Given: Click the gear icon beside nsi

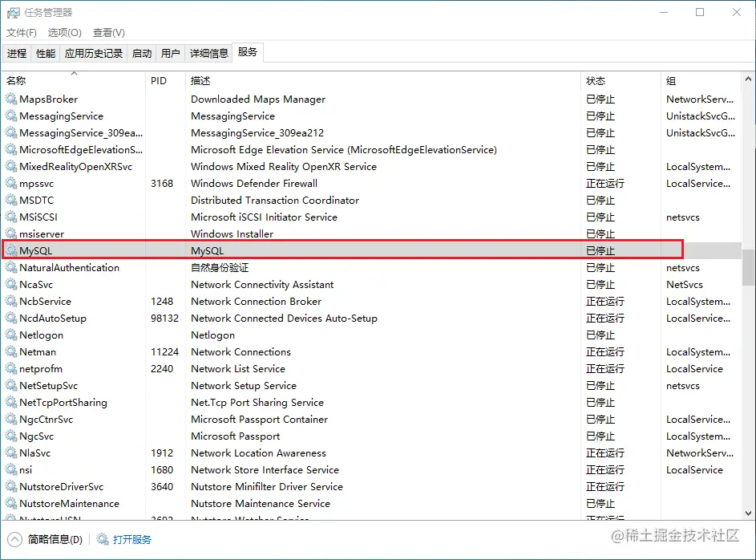Looking at the screenshot, I should 11,470.
